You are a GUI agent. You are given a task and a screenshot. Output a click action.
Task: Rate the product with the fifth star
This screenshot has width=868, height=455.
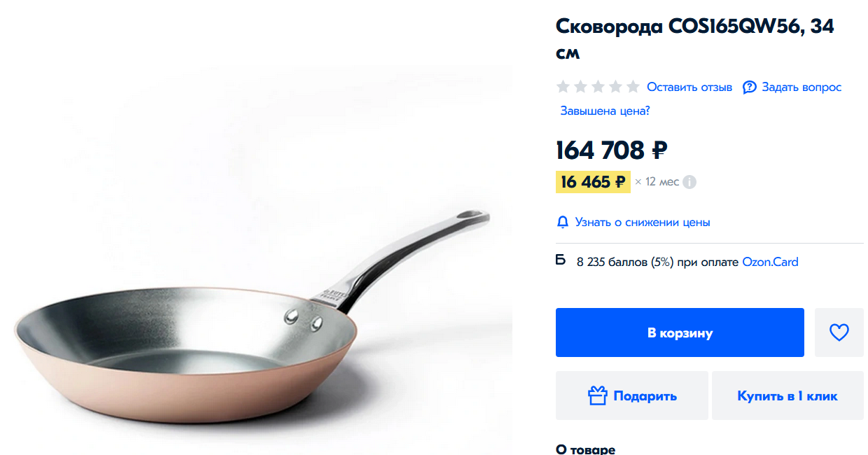(633, 87)
